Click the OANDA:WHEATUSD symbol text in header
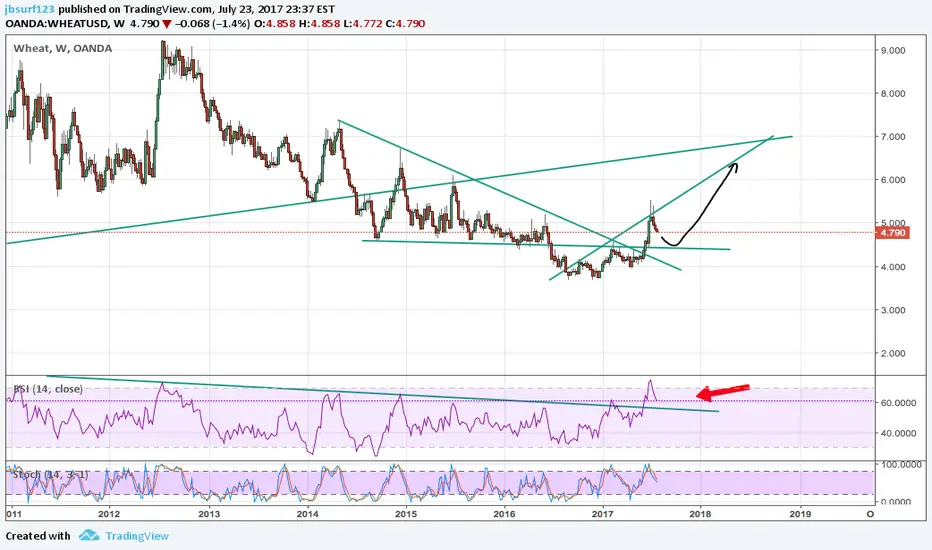The width and height of the screenshot is (932, 550). (x=57, y=24)
